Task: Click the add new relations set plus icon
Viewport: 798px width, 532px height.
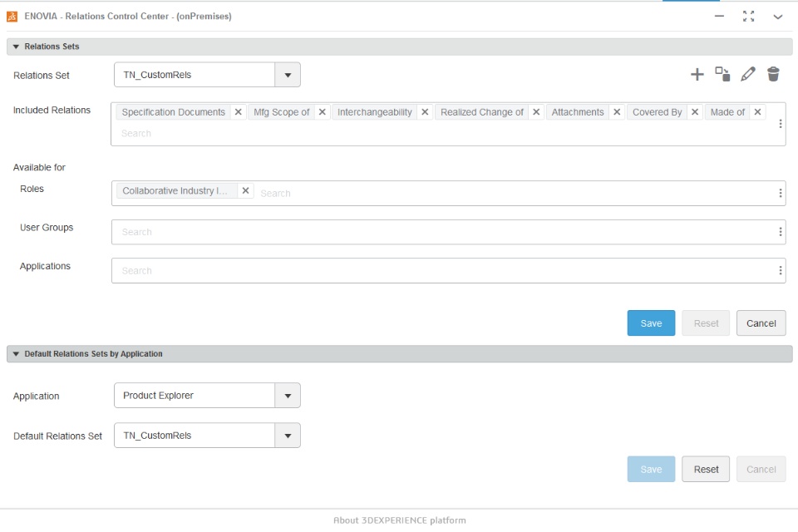Action: tap(697, 75)
